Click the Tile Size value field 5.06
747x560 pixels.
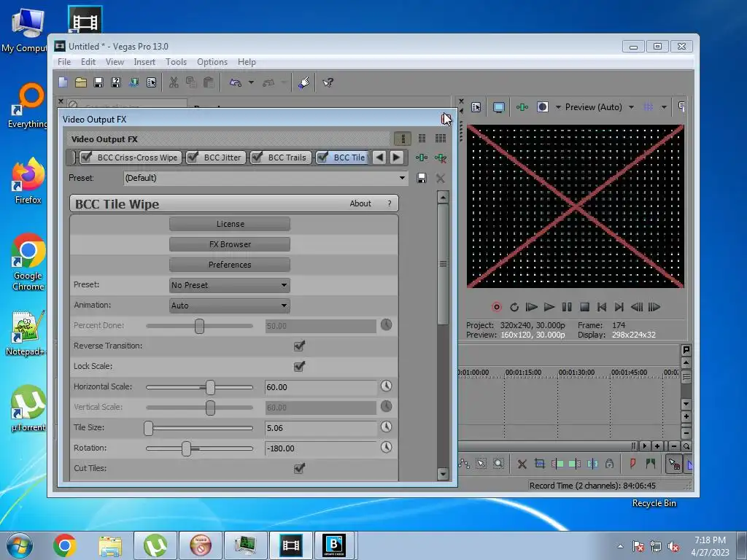(x=321, y=428)
